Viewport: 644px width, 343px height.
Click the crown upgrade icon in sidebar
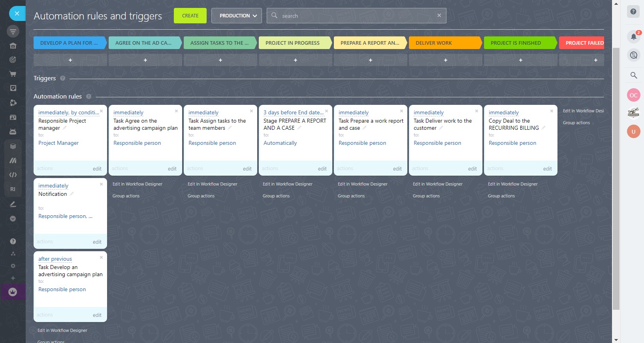(x=13, y=292)
